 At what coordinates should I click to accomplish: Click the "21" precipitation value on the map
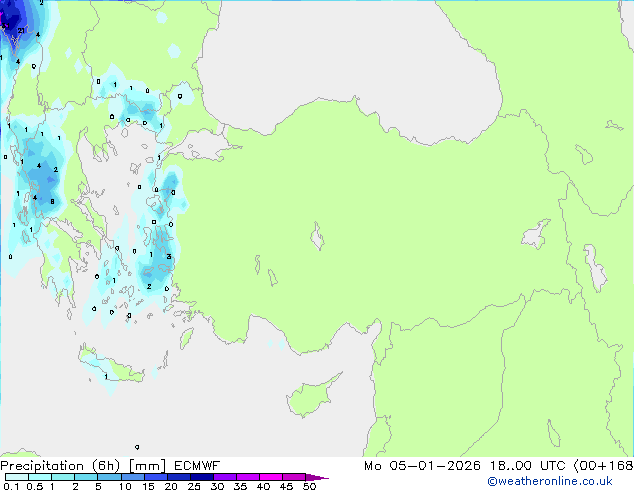coord(21,31)
